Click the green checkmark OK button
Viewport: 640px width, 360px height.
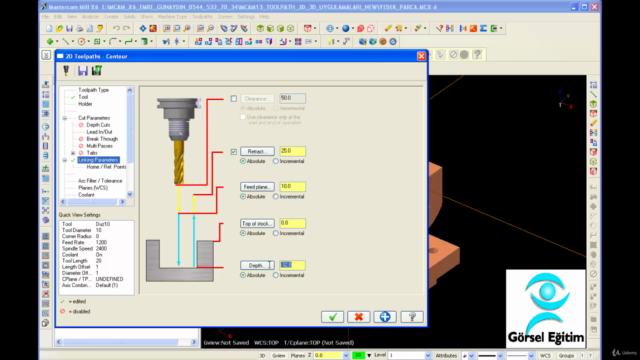click(x=332, y=317)
